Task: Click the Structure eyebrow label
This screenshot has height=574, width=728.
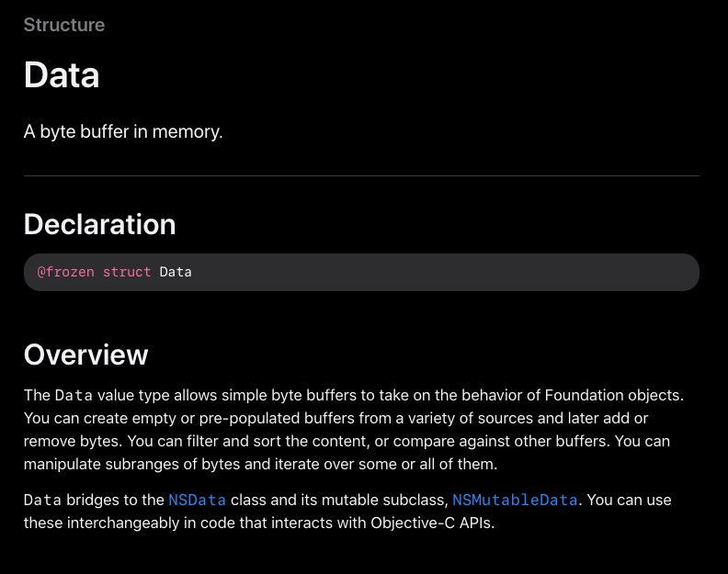Action: [x=64, y=25]
